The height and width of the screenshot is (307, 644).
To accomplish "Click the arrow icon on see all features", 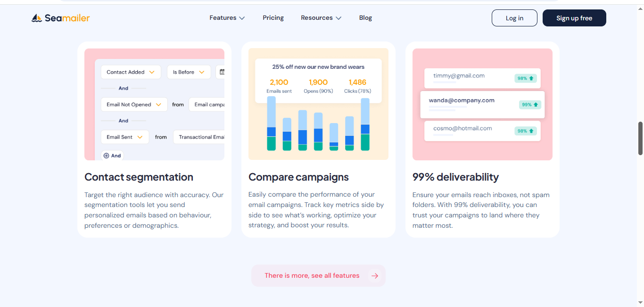I will coord(375,276).
